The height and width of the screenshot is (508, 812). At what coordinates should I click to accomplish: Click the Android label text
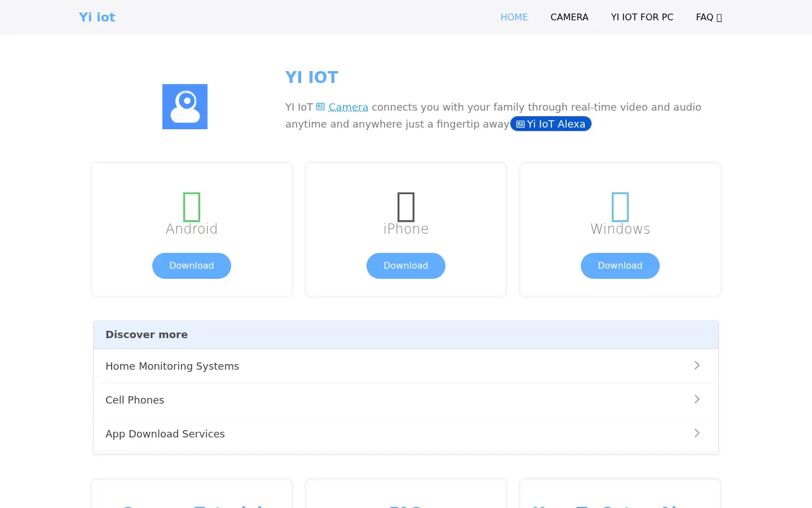(192, 229)
